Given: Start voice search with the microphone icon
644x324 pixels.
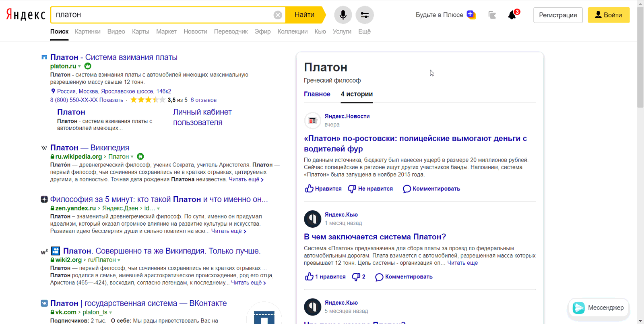Looking at the screenshot, I should click(x=343, y=15).
